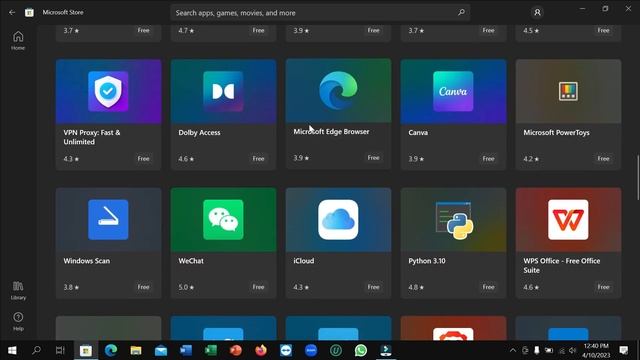Click the Microsoft Edge Browser title text
The width and height of the screenshot is (640, 360).
331,132
